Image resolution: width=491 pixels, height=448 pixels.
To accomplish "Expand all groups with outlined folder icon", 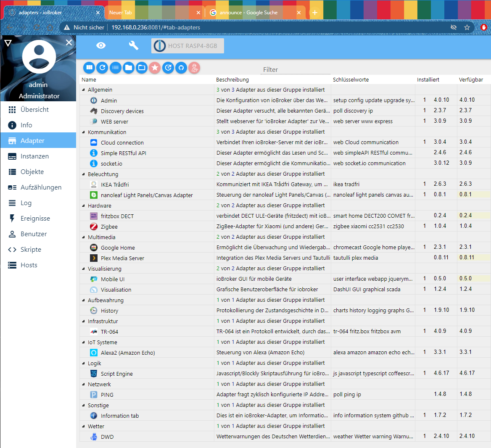I will tap(142, 68).
